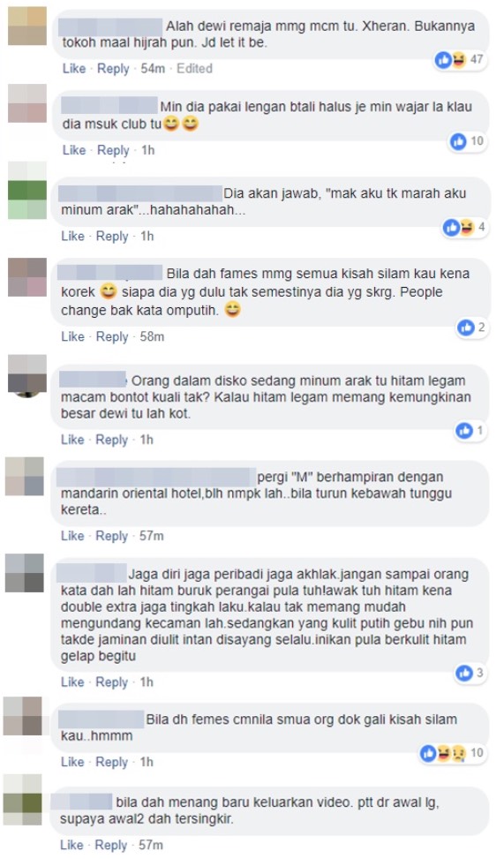Click the 54m timestamp on first comment
Screen dimensions: 504x859
[153, 69]
